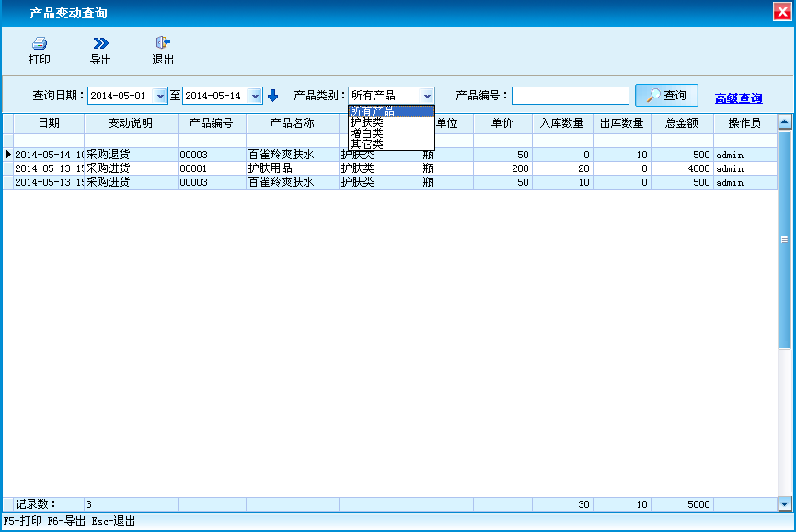Viewport: 796px width, 532px height.
Task: Click the blue down arrow beside date range
Action: coord(272,96)
